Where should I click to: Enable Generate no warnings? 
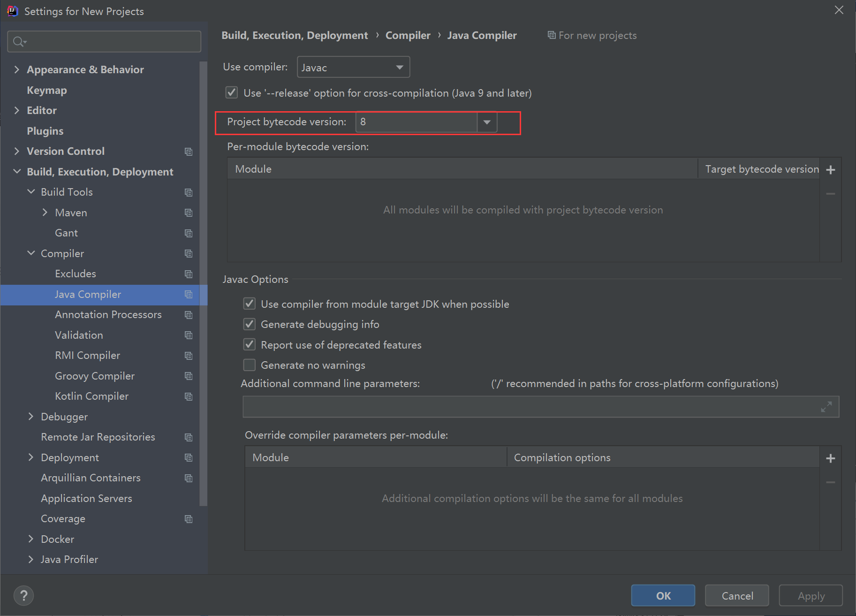point(250,365)
